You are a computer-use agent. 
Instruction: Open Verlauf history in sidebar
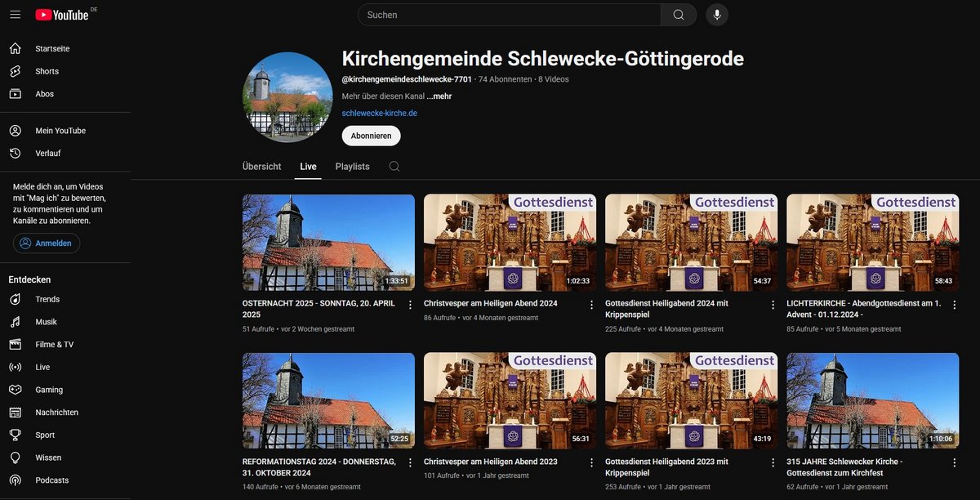coord(47,153)
